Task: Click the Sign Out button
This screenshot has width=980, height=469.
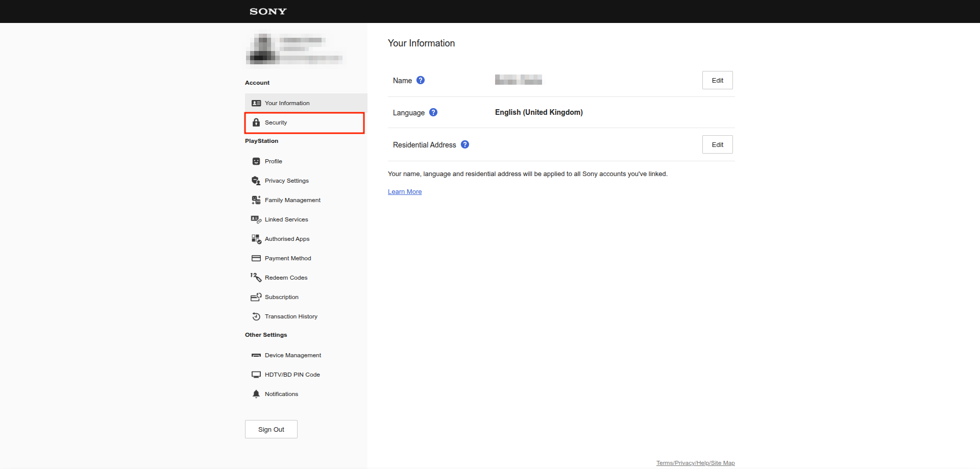Action: pyautogui.click(x=271, y=429)
